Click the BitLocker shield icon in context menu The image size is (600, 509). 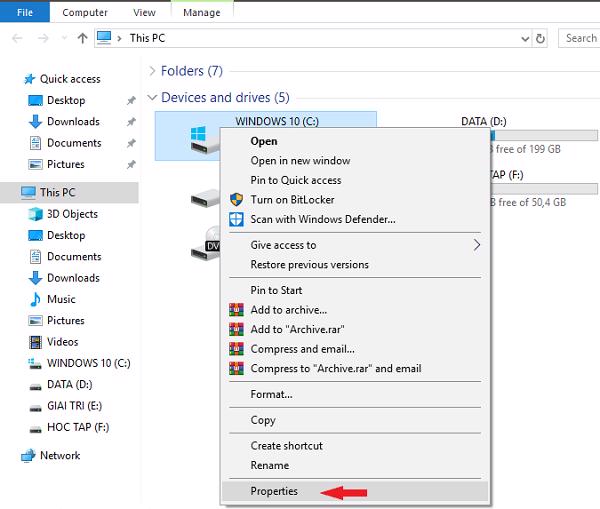point(237,200)
